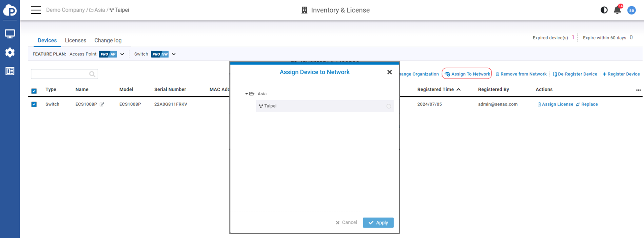Switch to the Change log tab
This screenshot has height=238, width=644.
click(x=108, y=40)
